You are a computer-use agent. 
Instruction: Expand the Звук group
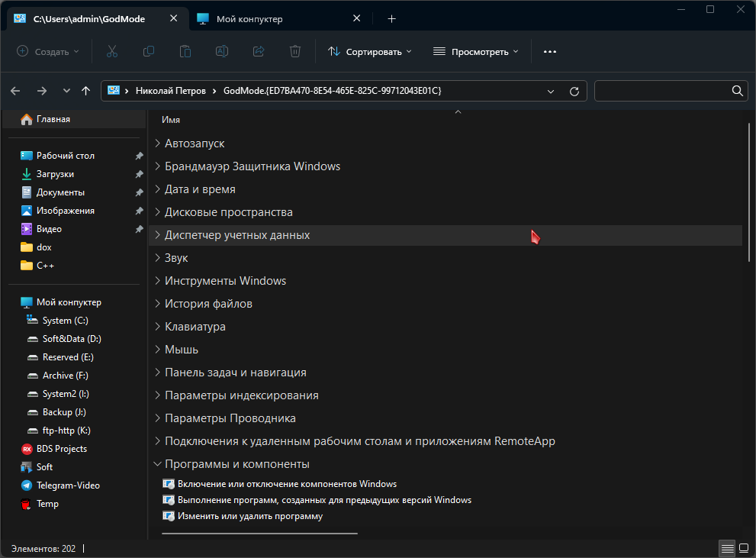tap(157, 257)
